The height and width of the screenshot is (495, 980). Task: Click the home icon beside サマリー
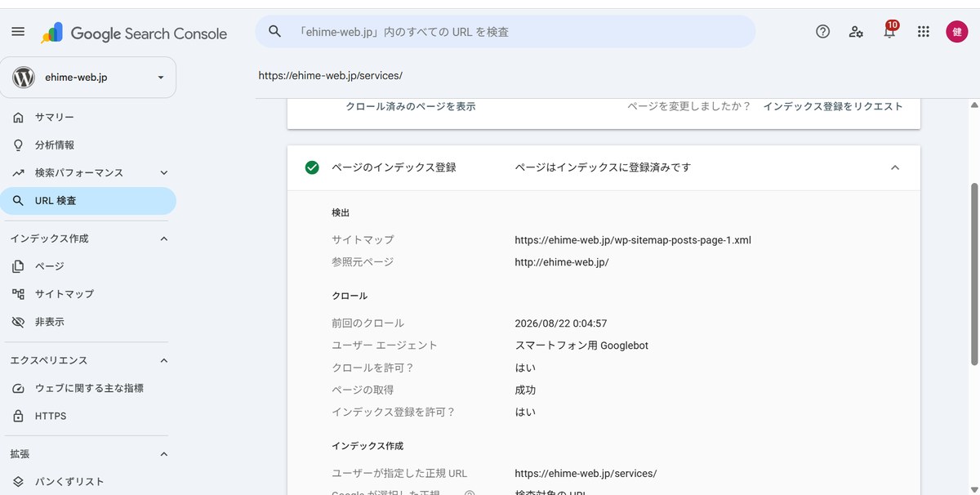(x=18, y=118)
